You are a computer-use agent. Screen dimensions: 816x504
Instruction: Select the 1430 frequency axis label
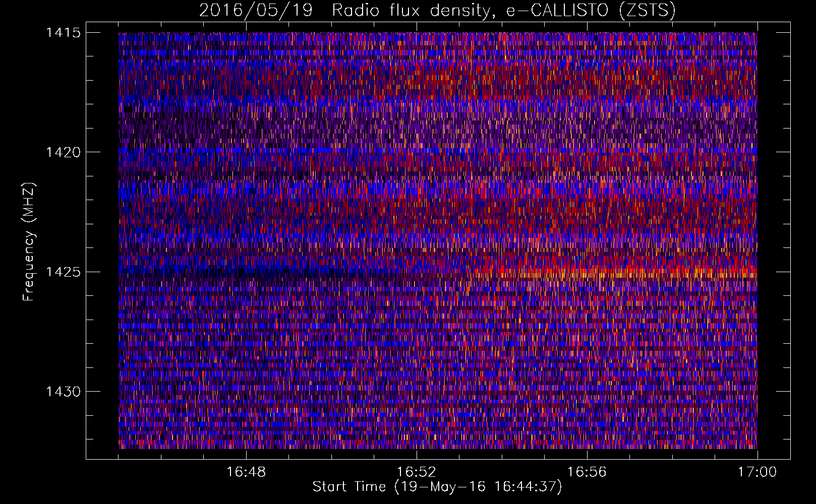pos(63,392)
